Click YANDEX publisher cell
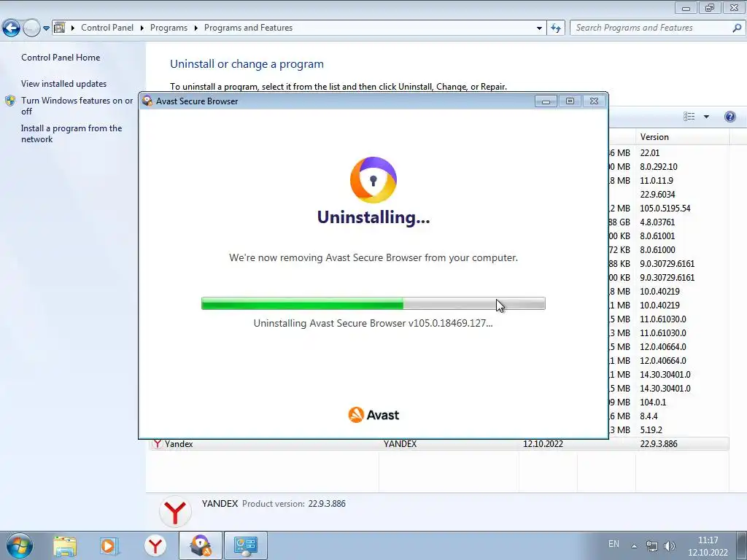 [x=400, y=444]
